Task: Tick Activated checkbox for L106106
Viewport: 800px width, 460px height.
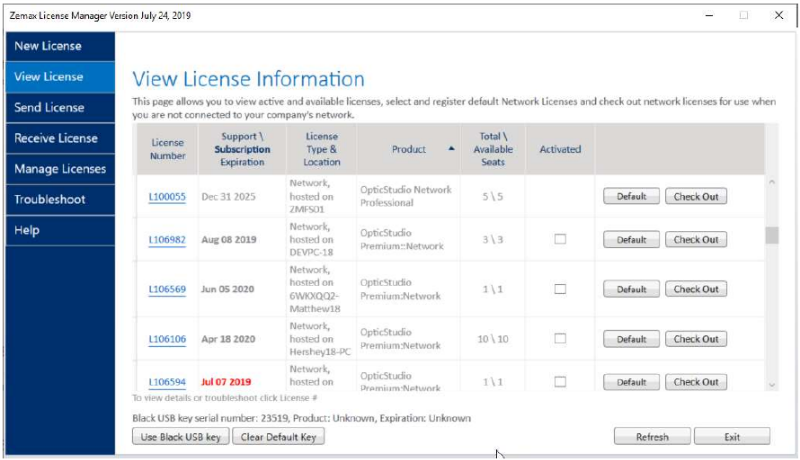Action: 560,339
